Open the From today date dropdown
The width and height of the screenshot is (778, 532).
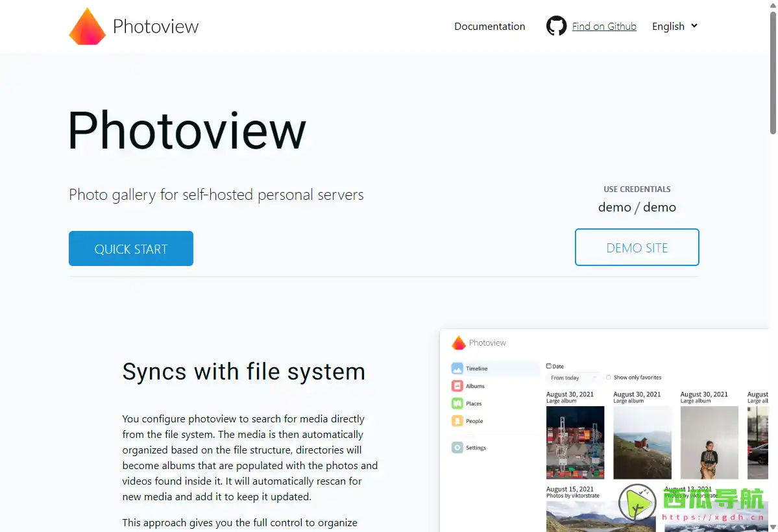pyautogui.click(x=574, y=378)
